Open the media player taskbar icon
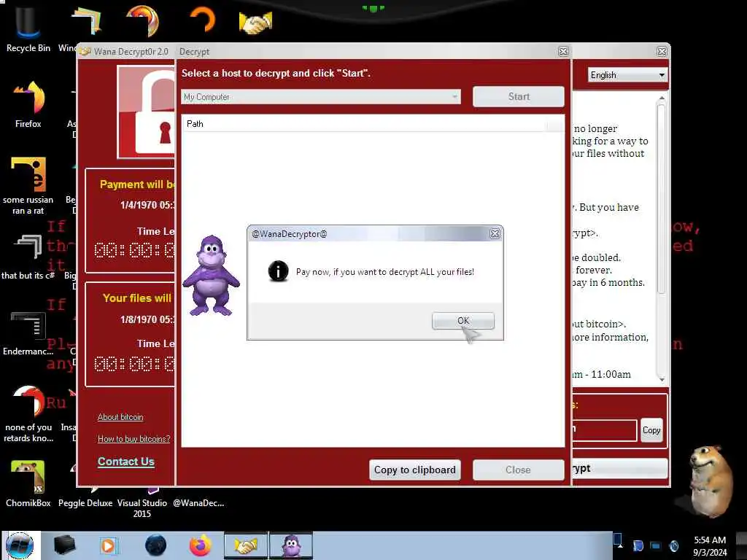 point(108,545)
